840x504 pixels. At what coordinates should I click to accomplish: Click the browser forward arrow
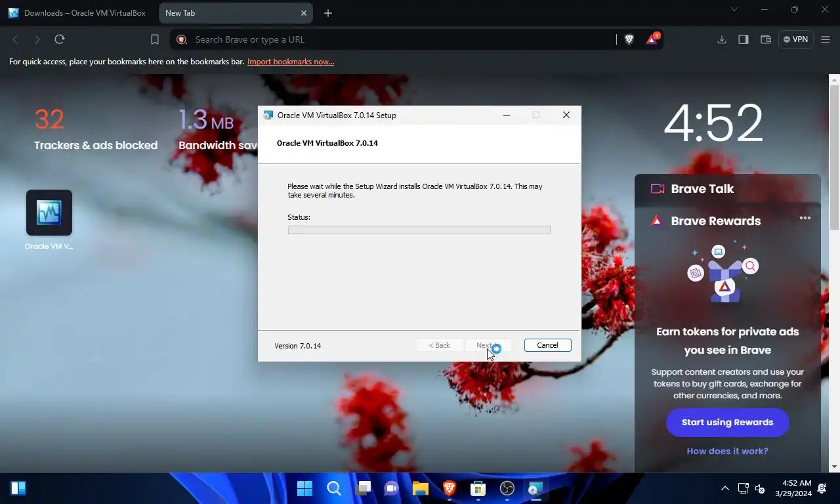pyautogui.click(x=37, y=39)
